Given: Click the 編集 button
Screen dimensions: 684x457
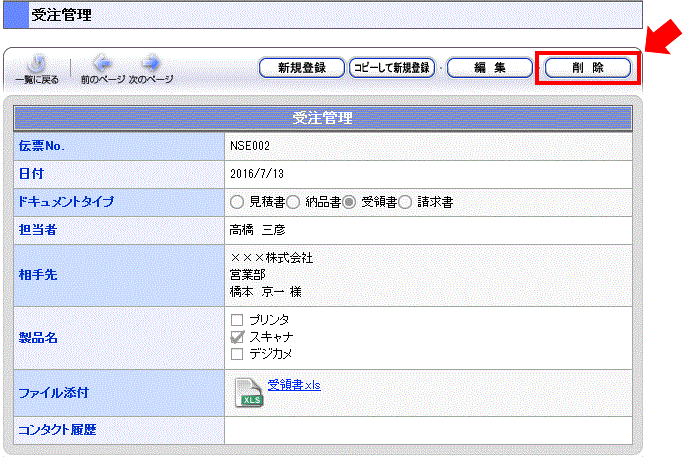Looking at the screenshot, I should [489, 68].
